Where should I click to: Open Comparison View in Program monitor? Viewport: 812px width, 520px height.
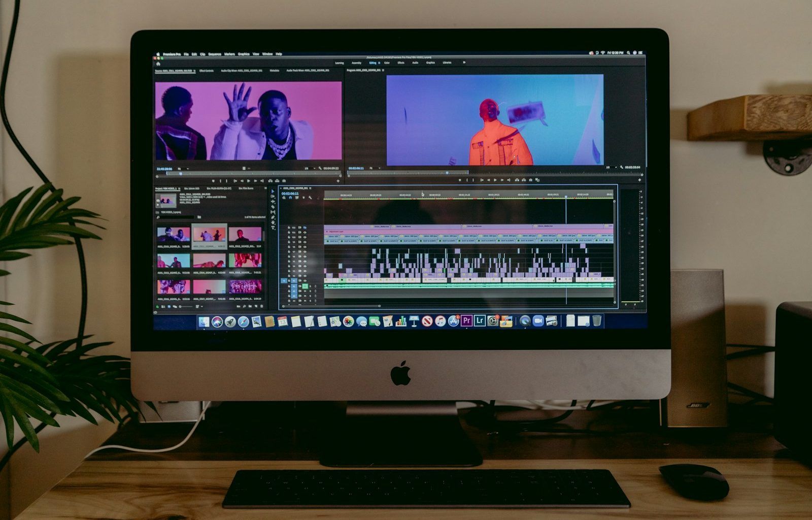537,180
